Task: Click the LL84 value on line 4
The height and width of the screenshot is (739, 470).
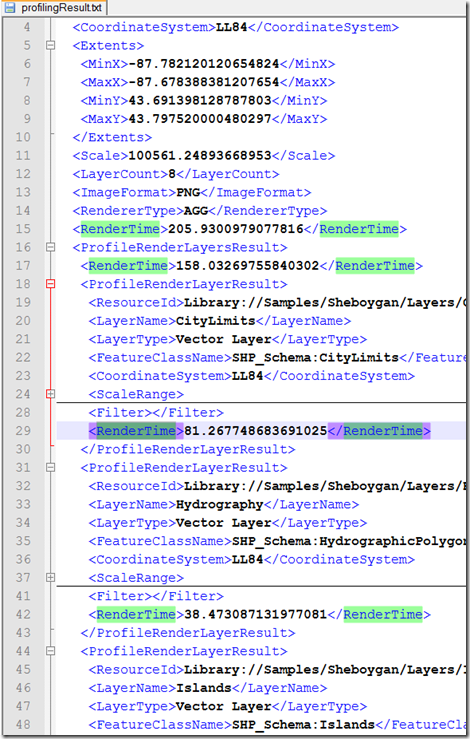Action: click(231, 27)
